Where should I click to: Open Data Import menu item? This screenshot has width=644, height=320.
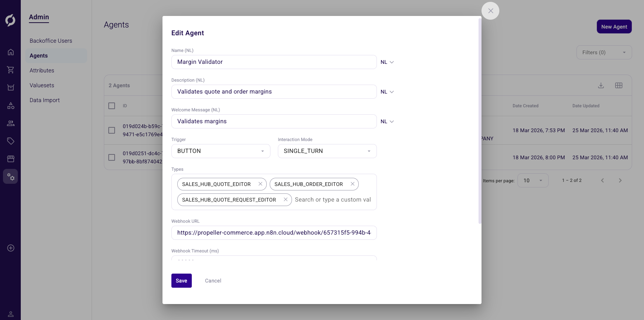(45, 100)
